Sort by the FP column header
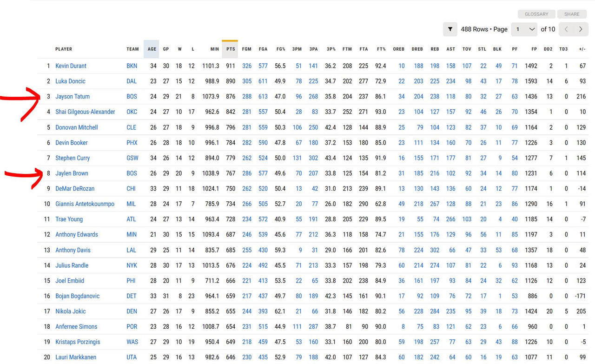The image size is (595, 364). tap(534, 49)
